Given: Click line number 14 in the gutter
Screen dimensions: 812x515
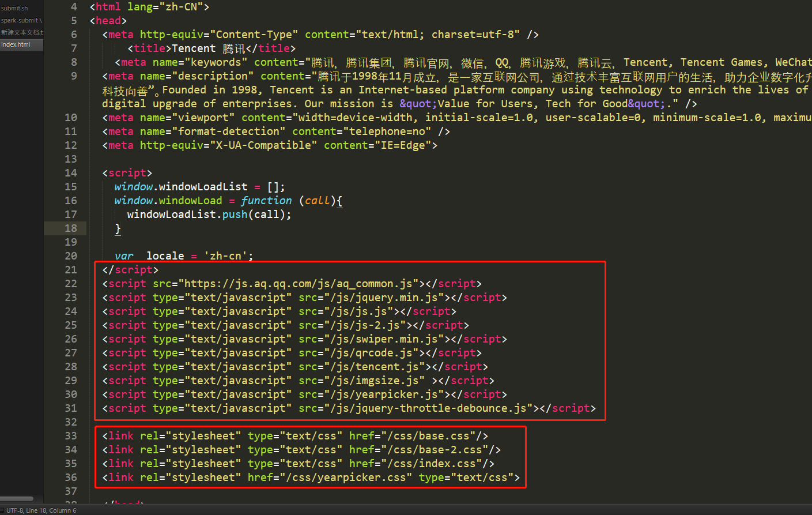Looking at the screenshot, I should 71,173.
